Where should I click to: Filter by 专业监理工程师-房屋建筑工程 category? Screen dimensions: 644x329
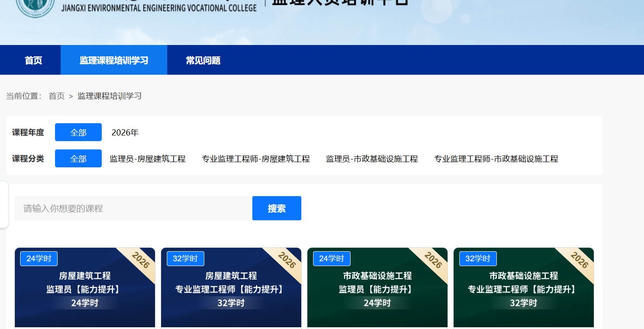pos(256,159)
